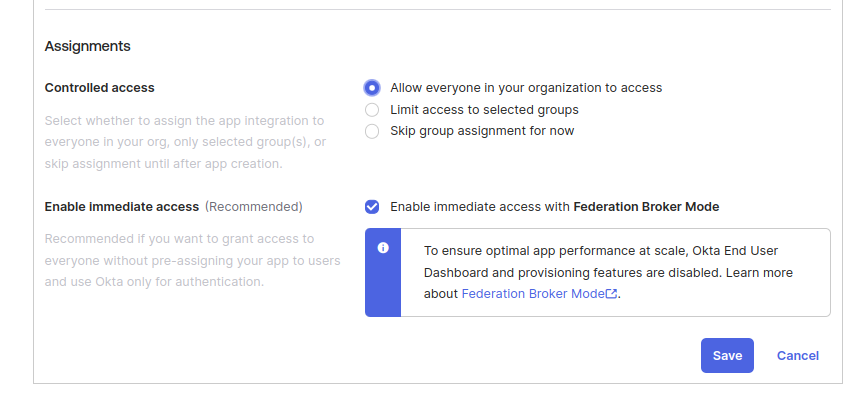The width and height of the screenshot is (865, 407).
Task: Save the app integration settings
Action: [x=727, y=356]
